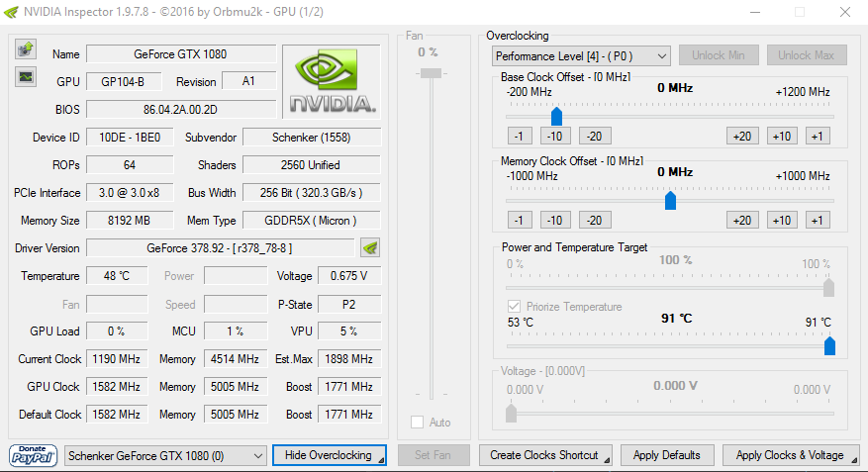Click +10 under Base Clock Offset

point(782,137)
